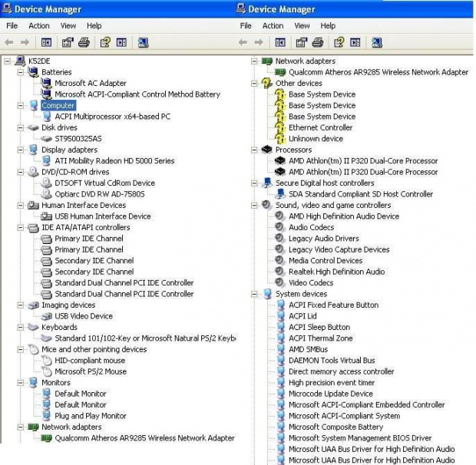The height and width of the screenshot is (465, 476).
Task: Click the Microsoft AC Adapter battery icon
Action: tap(46, 83)
